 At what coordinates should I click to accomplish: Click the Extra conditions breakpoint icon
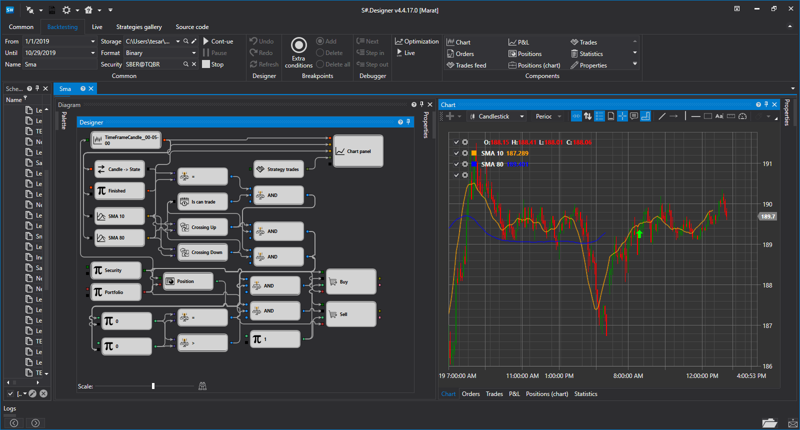298,45
